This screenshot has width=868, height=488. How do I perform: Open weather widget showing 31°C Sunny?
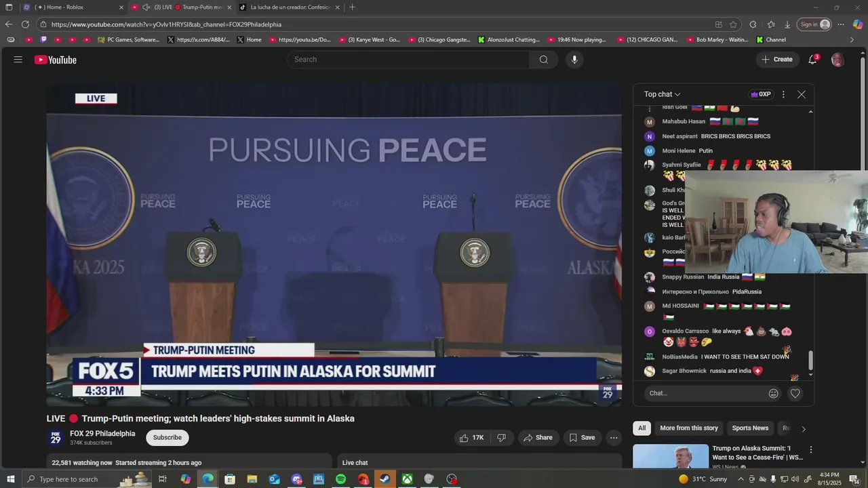click(x=703, y=479)
